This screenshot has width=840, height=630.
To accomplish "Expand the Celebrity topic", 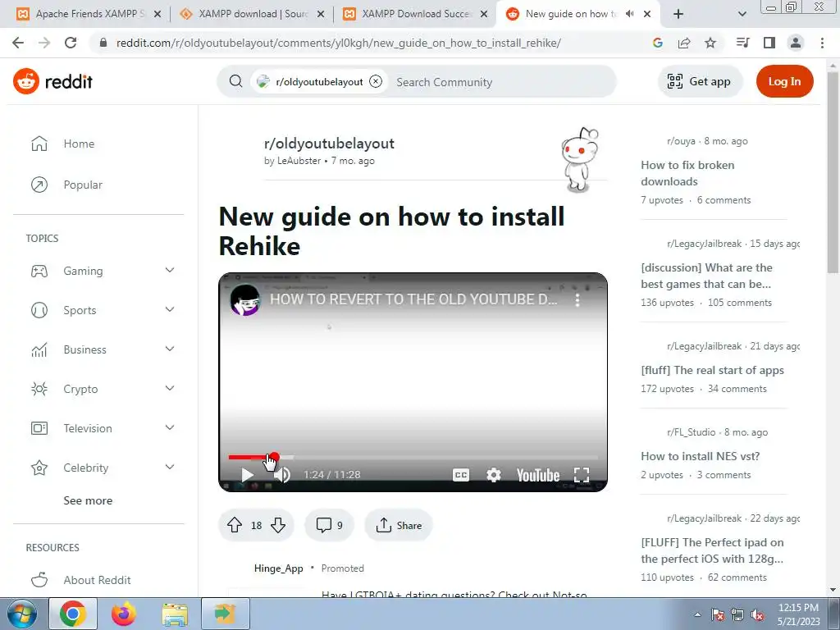I will pyautogui.click(x=170, y=467).
